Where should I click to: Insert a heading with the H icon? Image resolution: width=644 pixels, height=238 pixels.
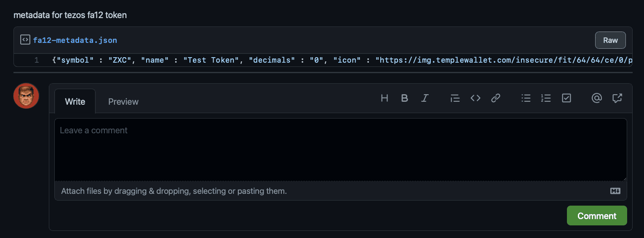384,98
